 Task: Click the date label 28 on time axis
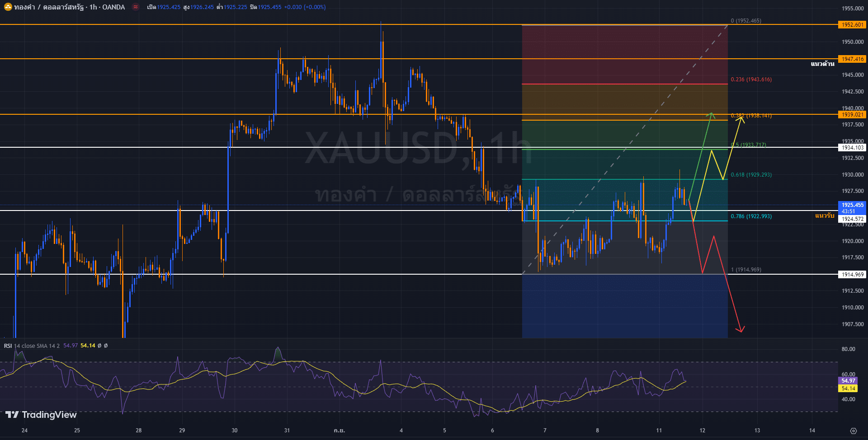tap(139, 431)
